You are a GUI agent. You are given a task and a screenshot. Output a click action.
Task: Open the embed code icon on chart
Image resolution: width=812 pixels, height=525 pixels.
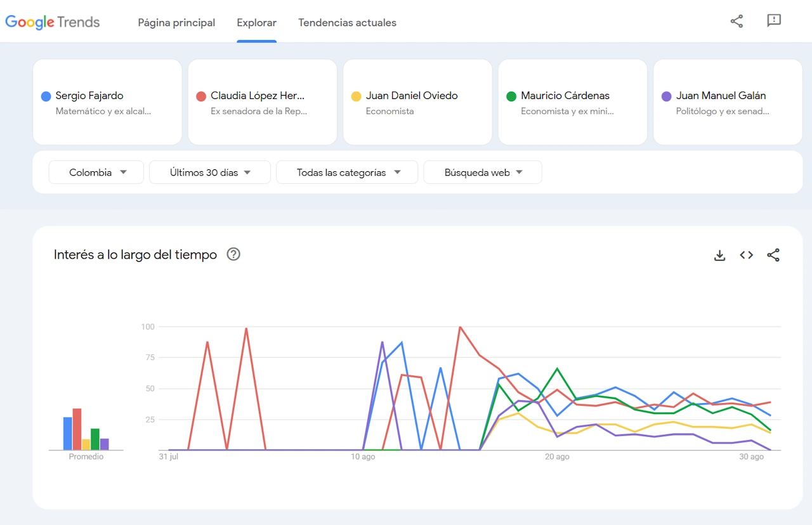tap(746, 255)
